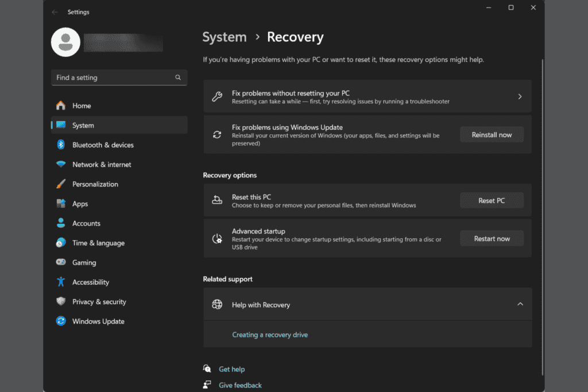588x392 pixels.
Task: Open Creating a recovery drive link
Action: [x=270, y=335]
